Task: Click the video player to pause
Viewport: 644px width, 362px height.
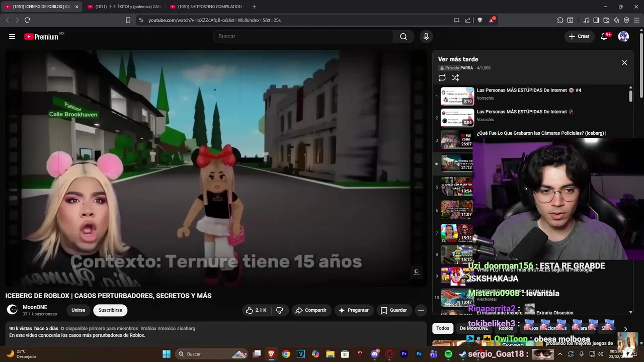Action: tap(216, 168)
